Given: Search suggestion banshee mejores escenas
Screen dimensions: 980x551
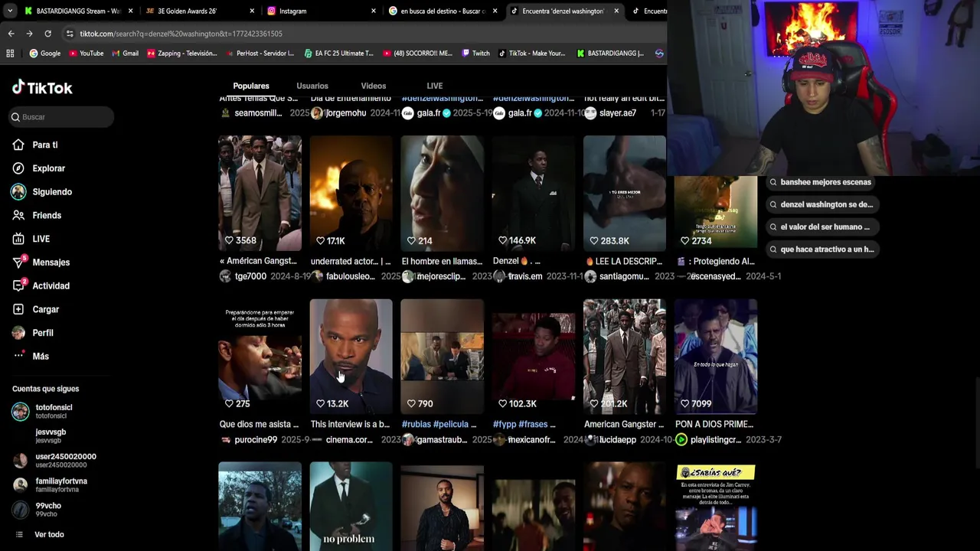Looking at the screenshot, I should coord(822,182).
